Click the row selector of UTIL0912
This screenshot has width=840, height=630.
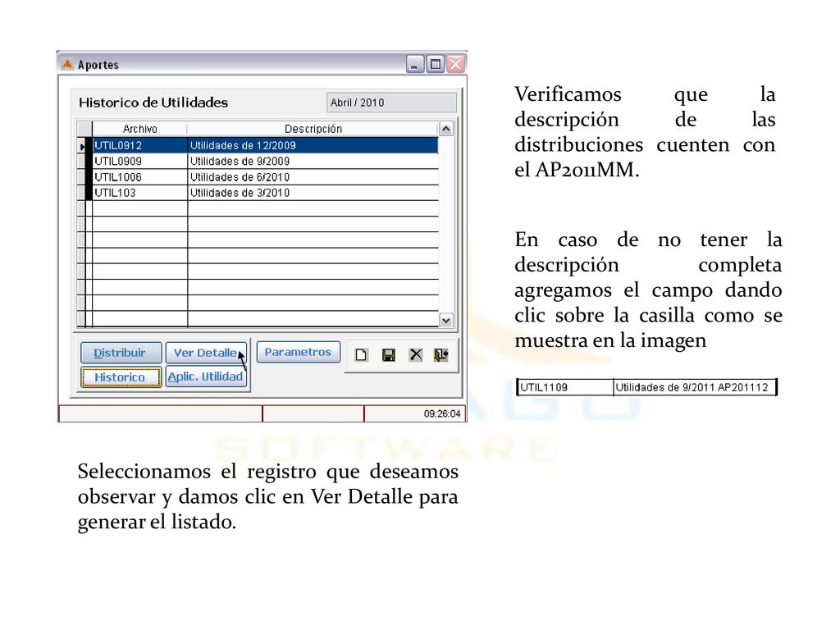point(82,146)
